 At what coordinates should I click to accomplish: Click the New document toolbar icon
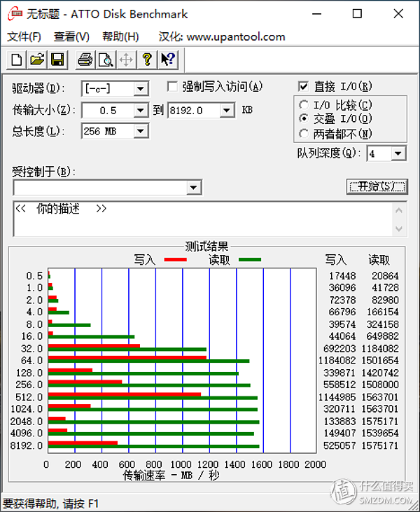pyautogui.click(x=17, y=60)
